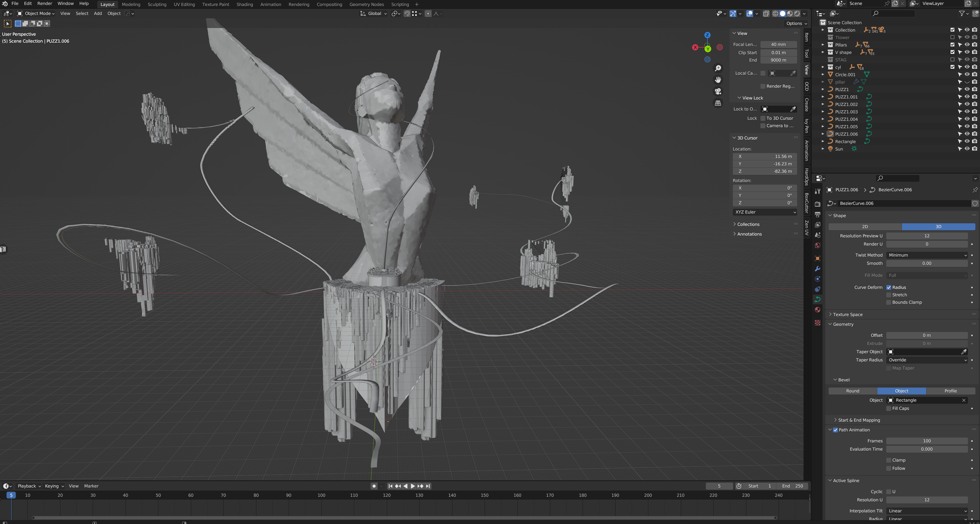The width and height of the screenshot is (980, 524).
Task: Hide PUZZ1.003 with its eye icon
Action: (x=967, y=112)
